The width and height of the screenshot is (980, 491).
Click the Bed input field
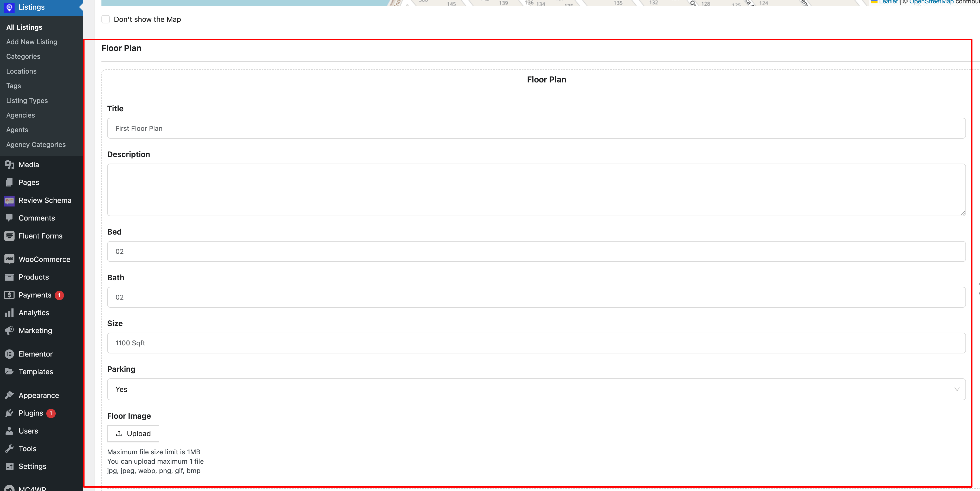[536, 251]
